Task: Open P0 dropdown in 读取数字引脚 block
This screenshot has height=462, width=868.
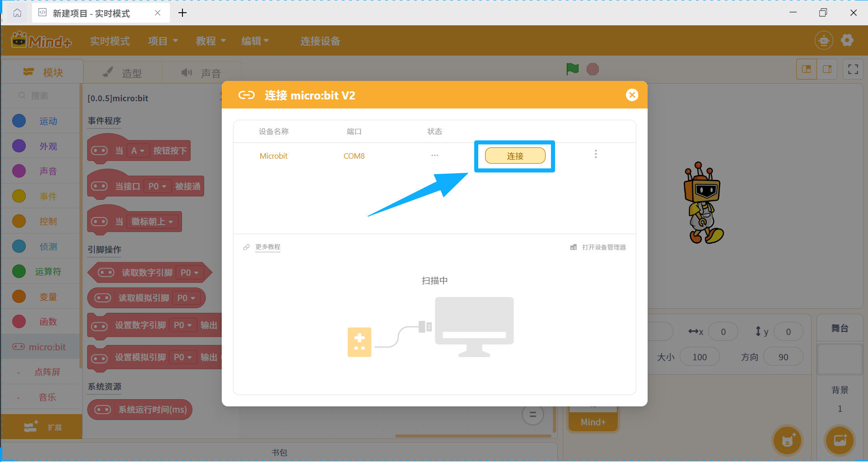Action: point(189,273)
